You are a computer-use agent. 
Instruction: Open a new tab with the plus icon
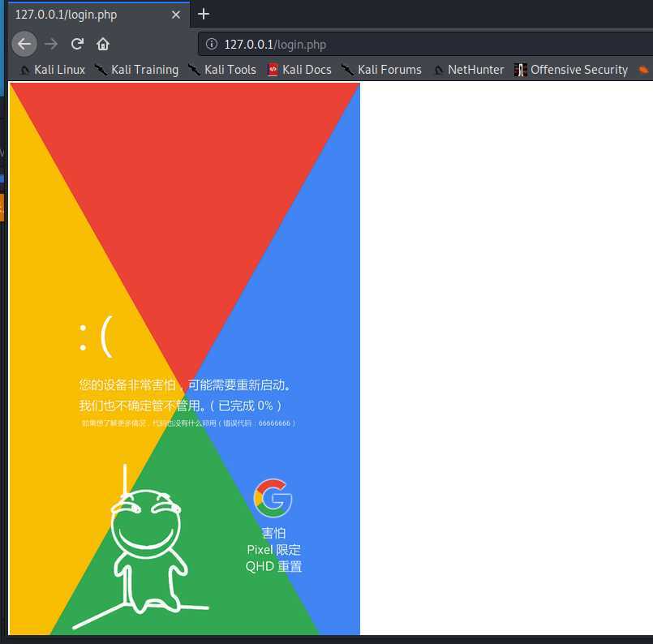204,14
